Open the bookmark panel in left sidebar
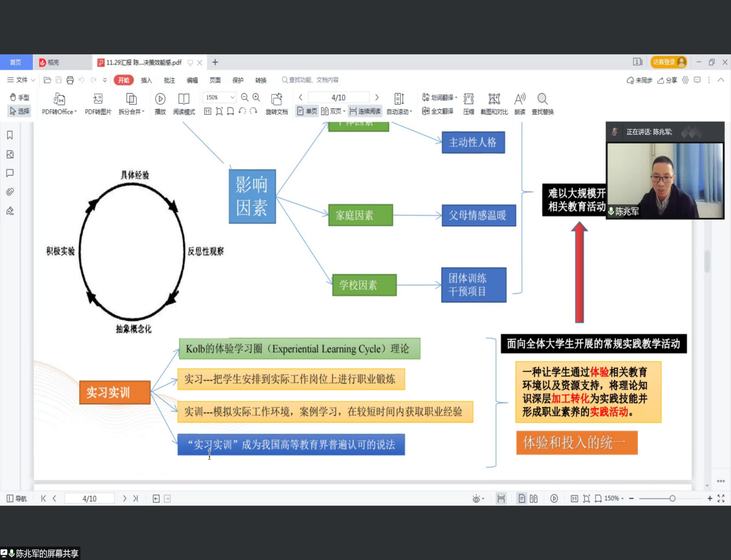Screen dimensions: 731x560 10,136
